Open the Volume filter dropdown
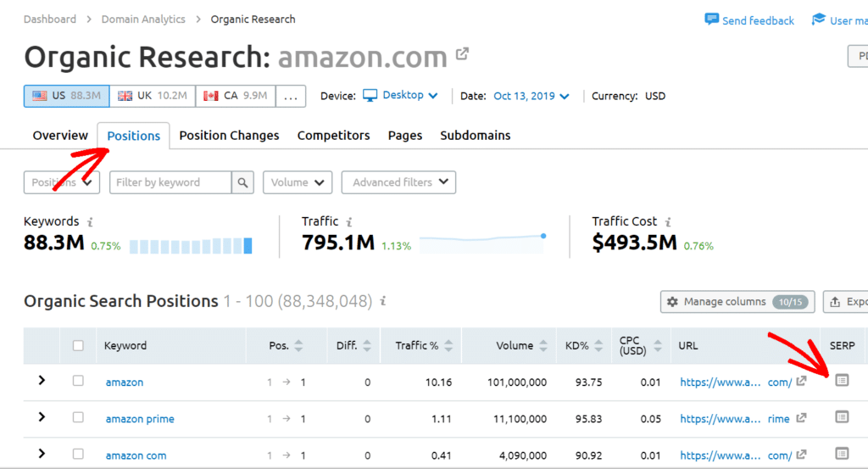The height and width of the screenshot is (469, 868). 298,182
